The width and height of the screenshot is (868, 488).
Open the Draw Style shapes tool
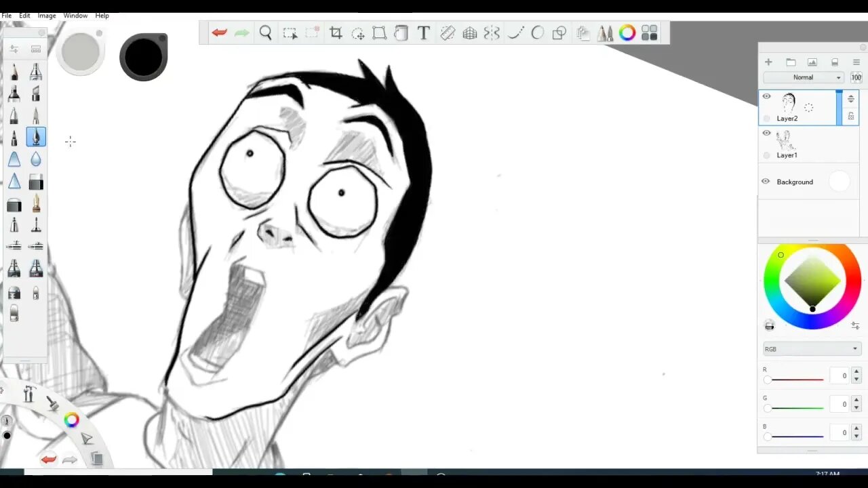[559, 33]
